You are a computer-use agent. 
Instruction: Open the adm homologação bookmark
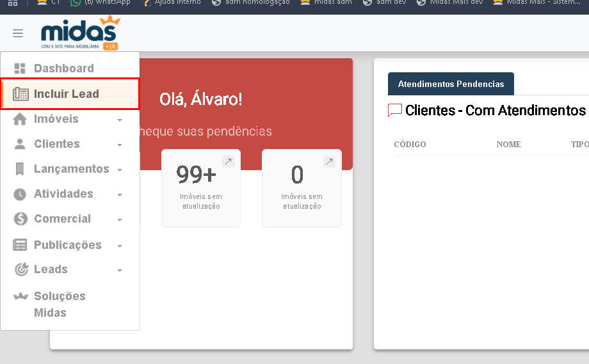[251, 2]
